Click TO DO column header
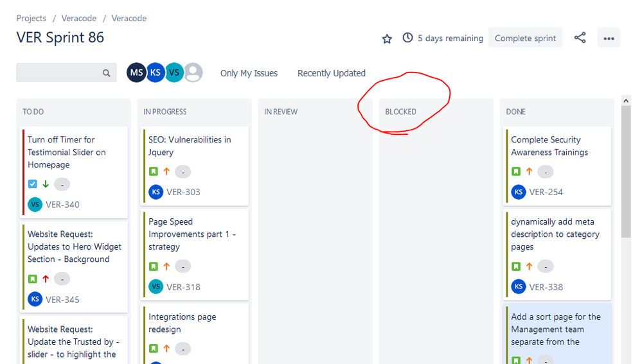The width and height of the screenshot is (642, 364). (x=33, y=112)
